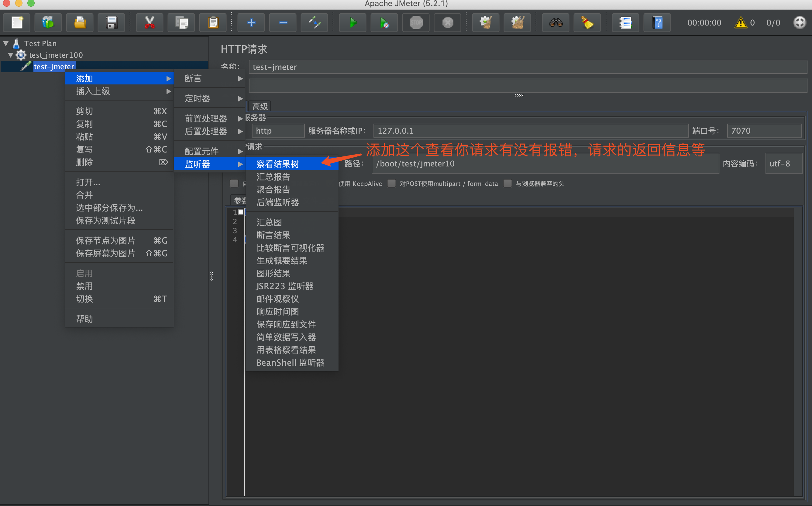Select test-jmeter HTTP request node
This screenshot has height=506, width=812.
coord(54,67)
